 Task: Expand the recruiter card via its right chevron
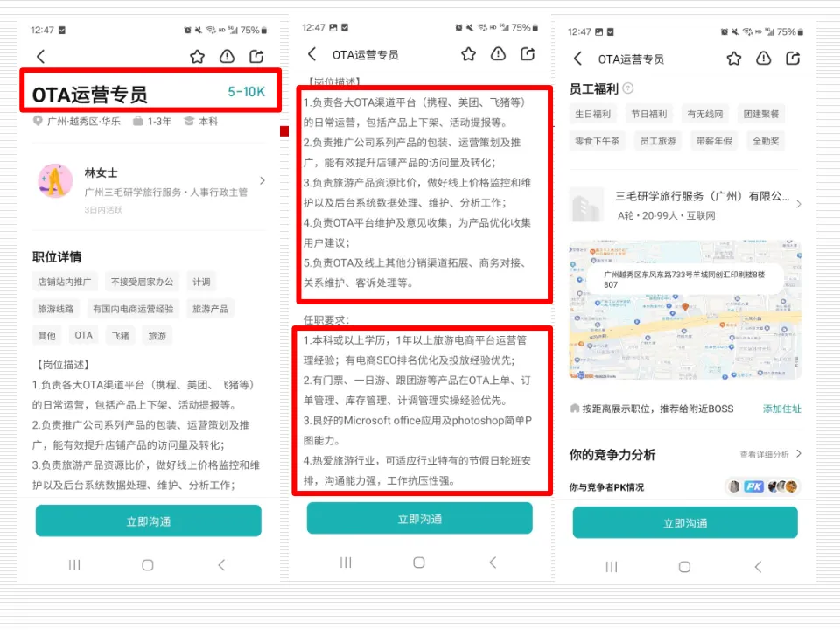click(263, 179)
